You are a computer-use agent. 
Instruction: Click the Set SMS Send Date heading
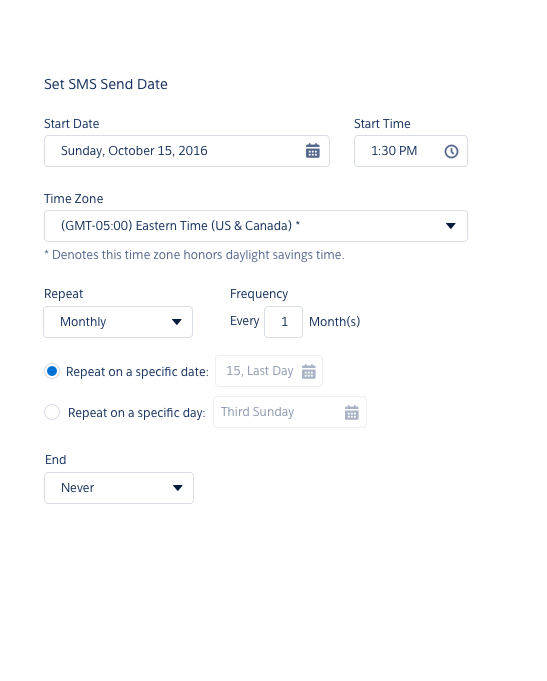pyautogui.click(x=106, y=84)
